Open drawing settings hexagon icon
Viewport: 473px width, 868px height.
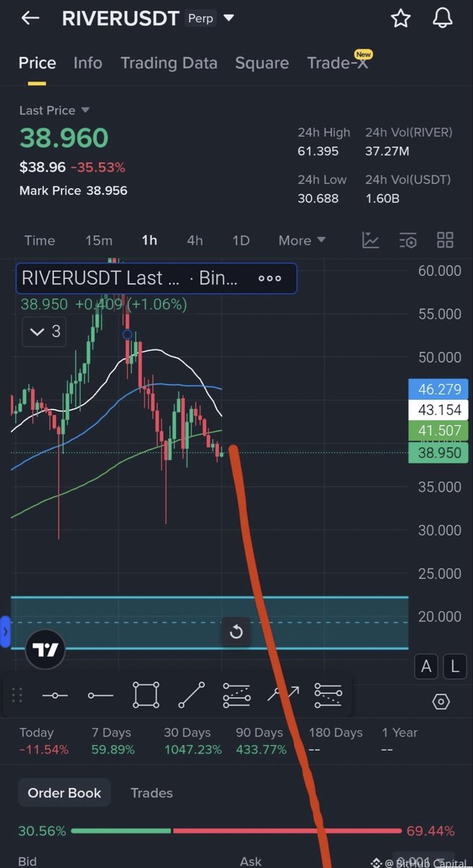coord(440,702)
